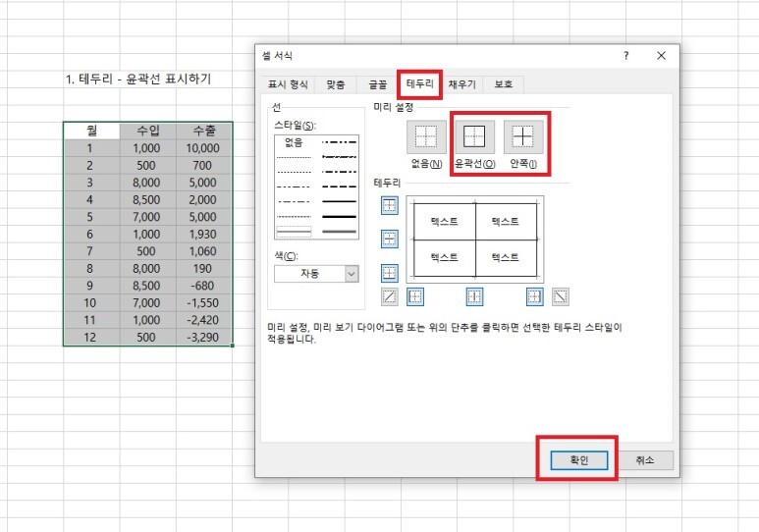This screenshot has width=759, height=532.
Task: Select the cell containing 10,000
Action: (x=204, y=148)
